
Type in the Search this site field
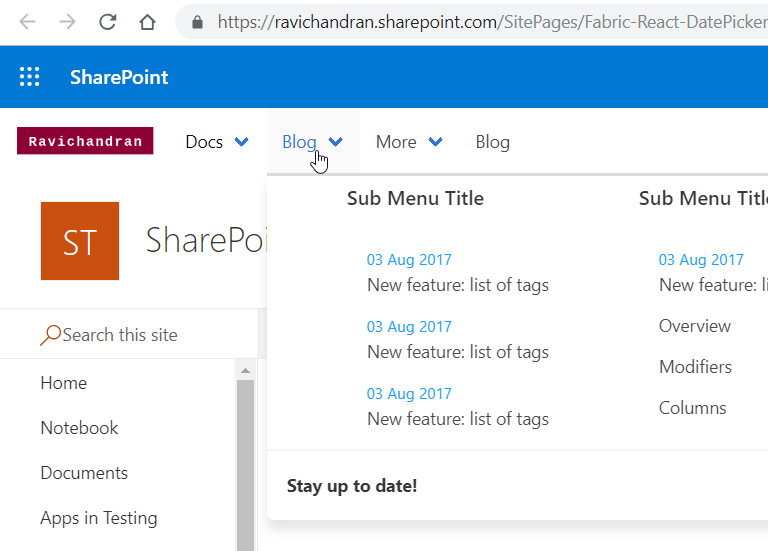pyautogui.click(x=140, y=335)
